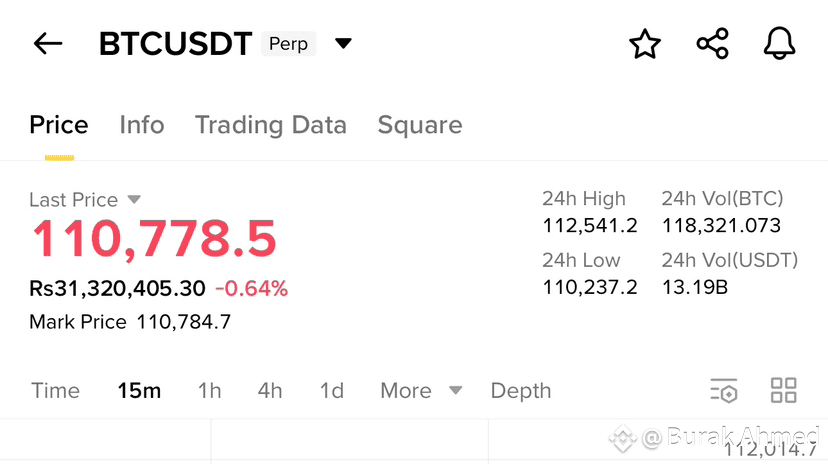Tap the back arrow icon
This screenshot has width=828, height=464.
(48, 44)
